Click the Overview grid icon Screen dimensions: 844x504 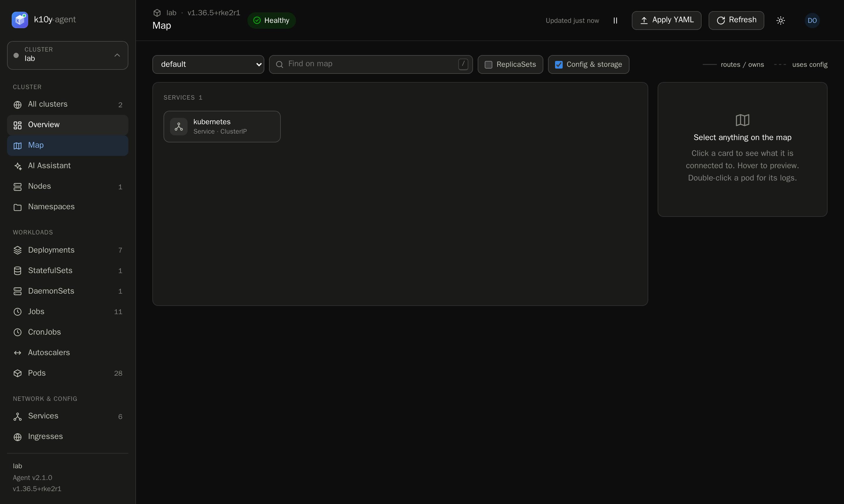point(18,125)
